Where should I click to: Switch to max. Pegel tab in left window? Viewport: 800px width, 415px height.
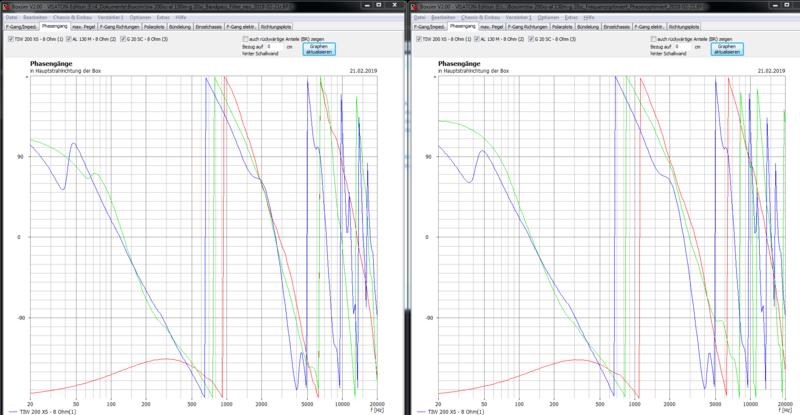82,25
